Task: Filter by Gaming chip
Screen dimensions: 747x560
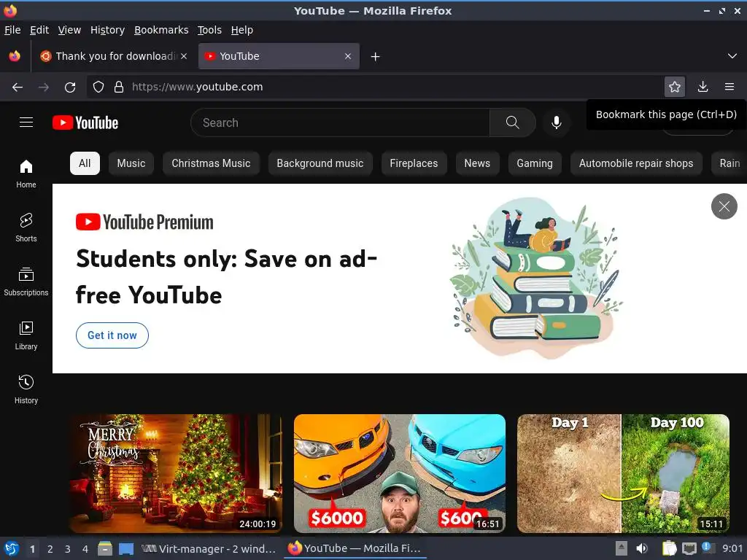Action: [535, 163]
